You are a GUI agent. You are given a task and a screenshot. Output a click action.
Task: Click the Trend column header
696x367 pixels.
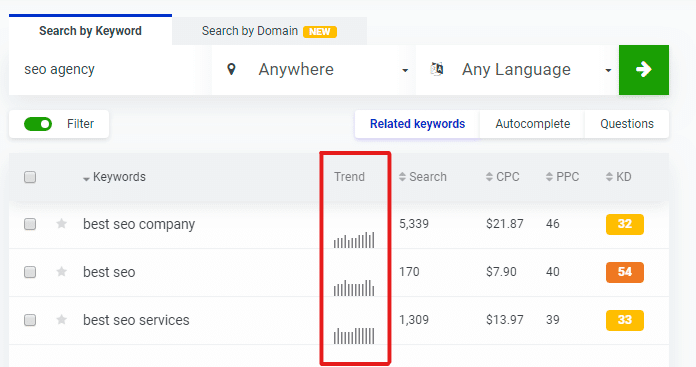349,177
